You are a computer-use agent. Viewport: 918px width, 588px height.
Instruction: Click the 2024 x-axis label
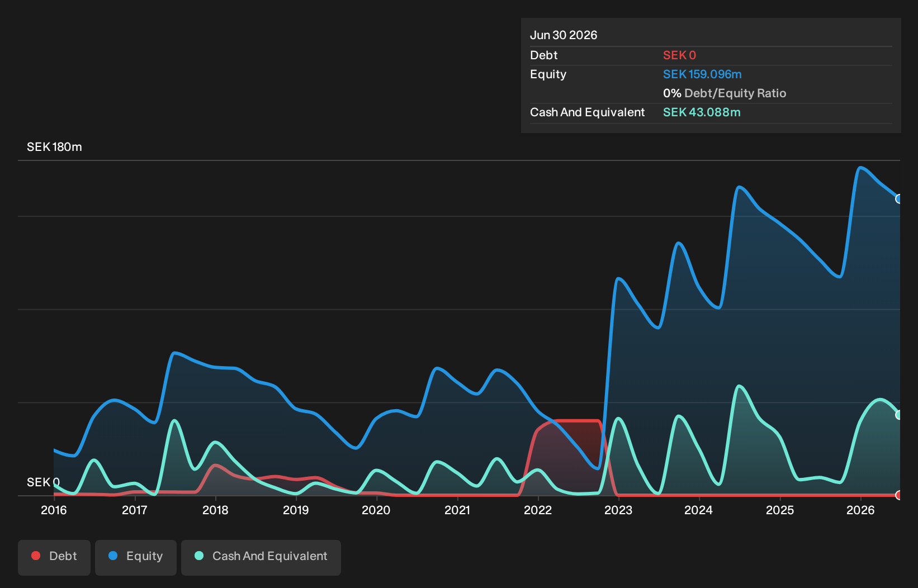699,510
